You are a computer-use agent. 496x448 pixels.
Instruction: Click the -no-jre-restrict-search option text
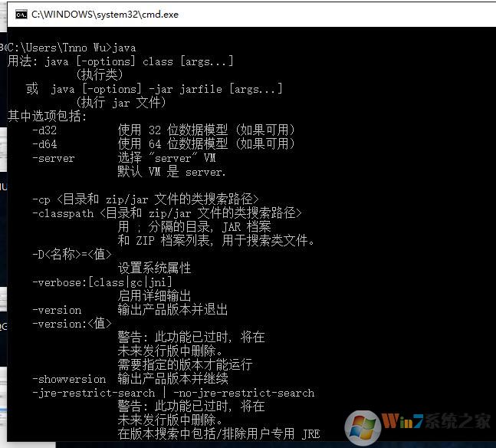coord(244,393)
